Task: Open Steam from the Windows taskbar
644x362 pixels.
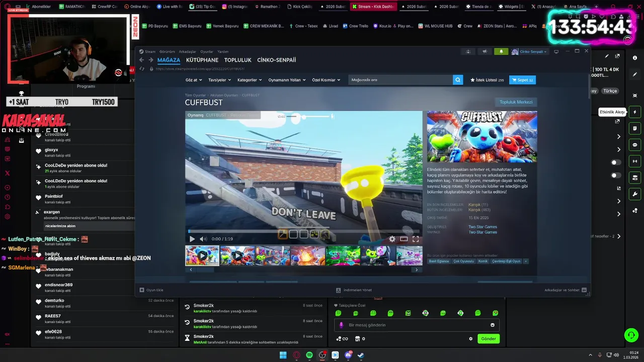Action: click(x=361, y=355)
